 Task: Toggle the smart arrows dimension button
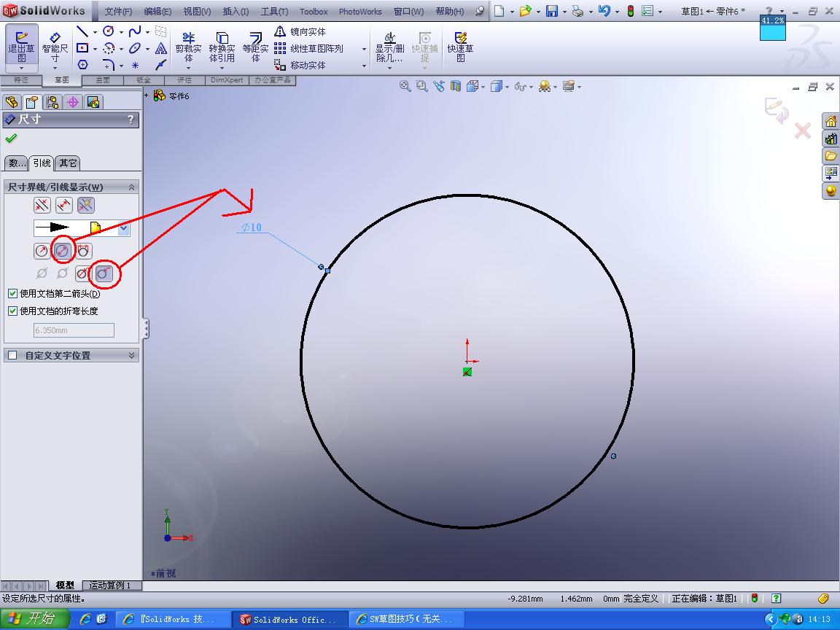[x=86, y=205]
